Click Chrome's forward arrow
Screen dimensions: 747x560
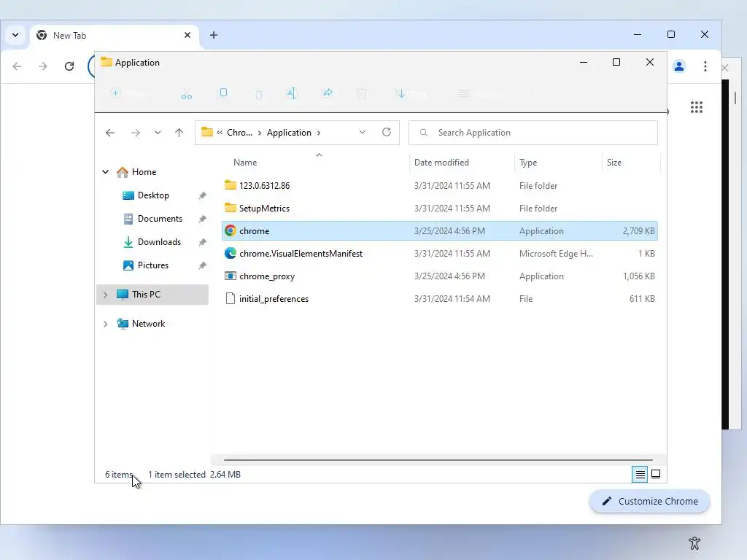point(43,66)
